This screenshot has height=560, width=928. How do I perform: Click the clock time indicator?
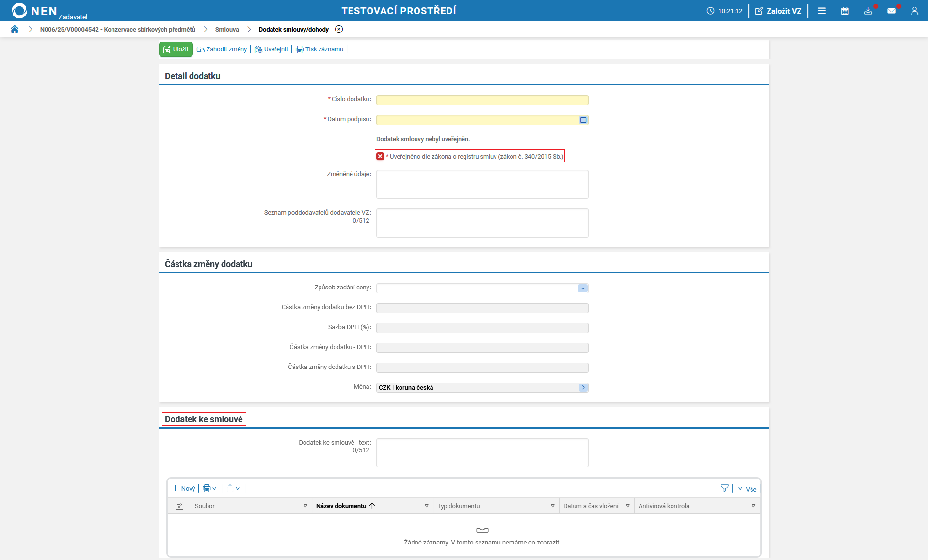tap(724, 11)
